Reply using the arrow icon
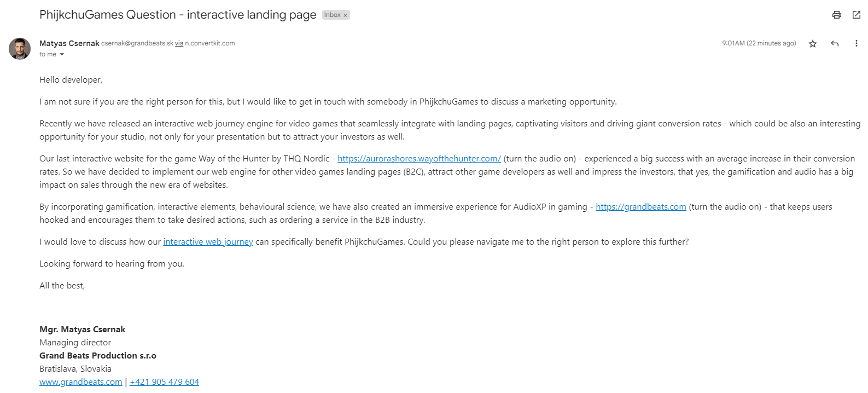The width and height of the screenshot is (868, 393). (x=835, y=43)
